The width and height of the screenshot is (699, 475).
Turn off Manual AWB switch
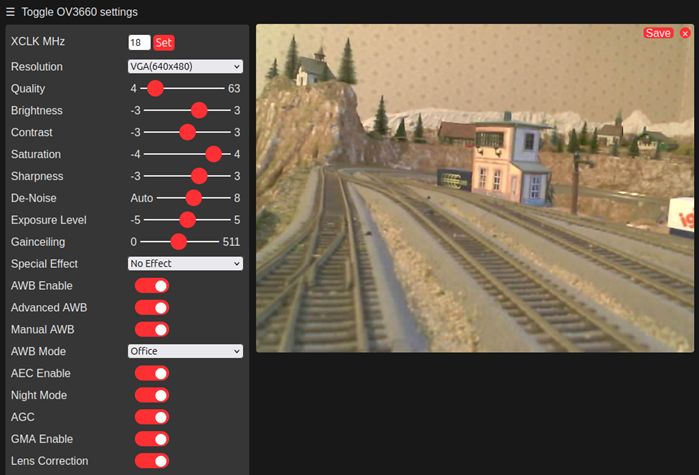(151, 330)
